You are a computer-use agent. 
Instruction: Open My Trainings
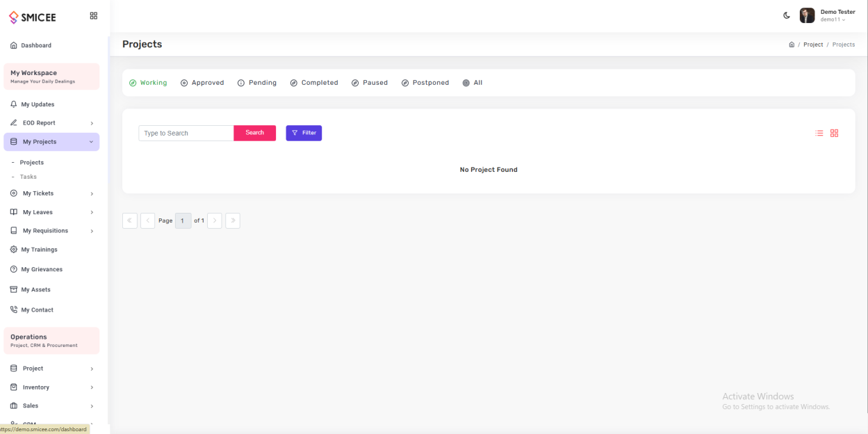[x=39, y=250]
